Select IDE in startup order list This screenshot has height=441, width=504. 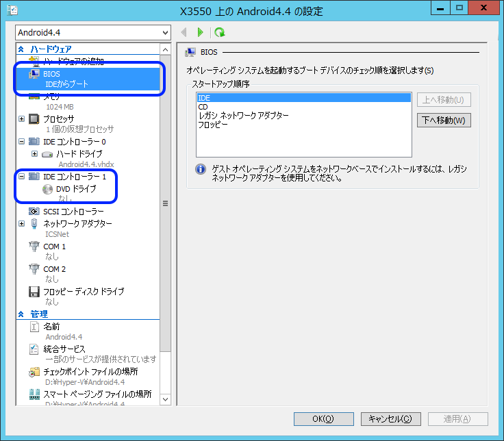pyautogui.click(x=304, y=98)
